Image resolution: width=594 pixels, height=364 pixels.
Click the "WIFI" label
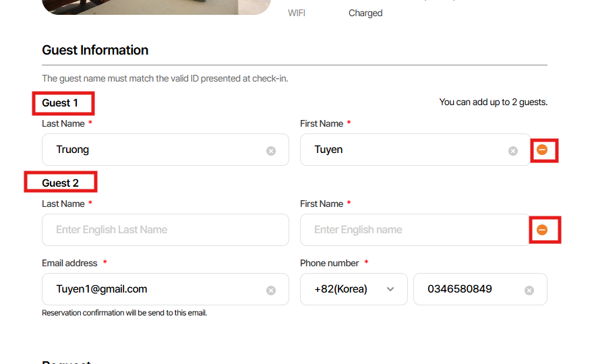[297, 13]
